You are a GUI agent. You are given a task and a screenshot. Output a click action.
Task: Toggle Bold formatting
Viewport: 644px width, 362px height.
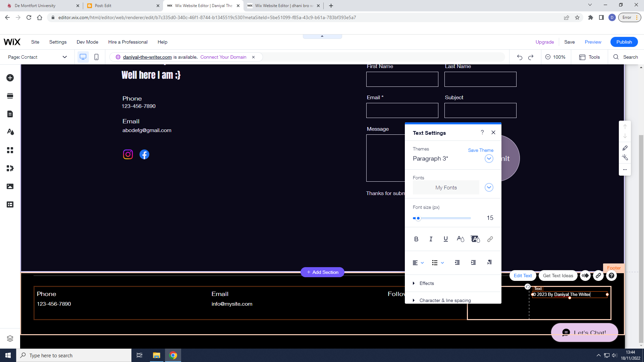[x=416, y=239]
